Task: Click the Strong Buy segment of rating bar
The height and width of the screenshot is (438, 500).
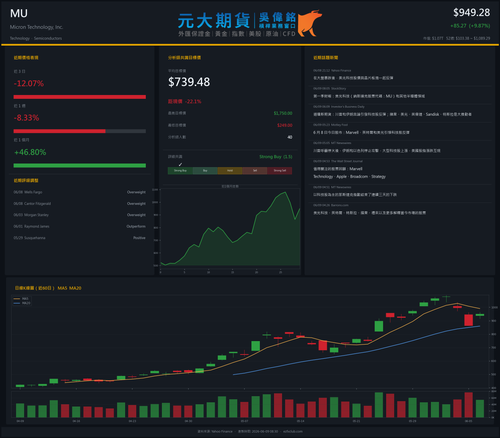Action: (180, 171)
